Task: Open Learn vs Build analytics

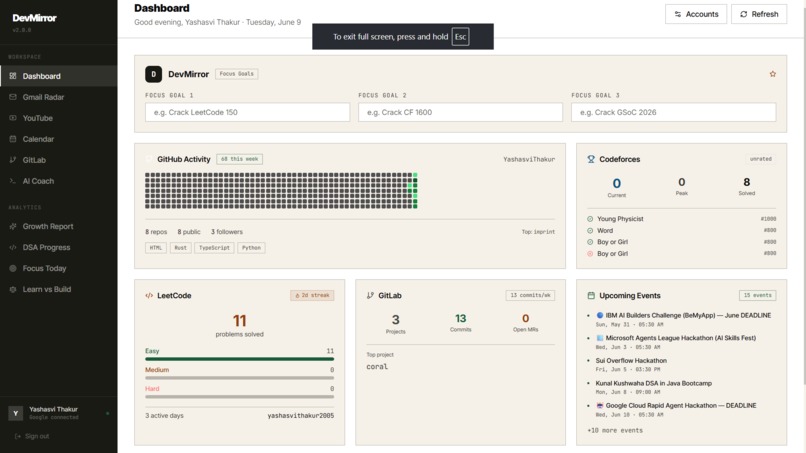Action: [x=59, y=289]
